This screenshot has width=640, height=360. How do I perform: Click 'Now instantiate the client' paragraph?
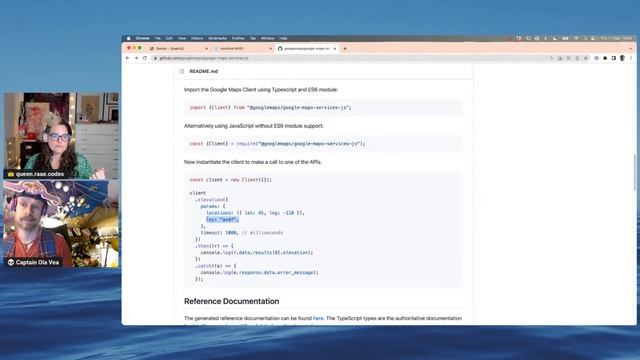tap(253, 162)
